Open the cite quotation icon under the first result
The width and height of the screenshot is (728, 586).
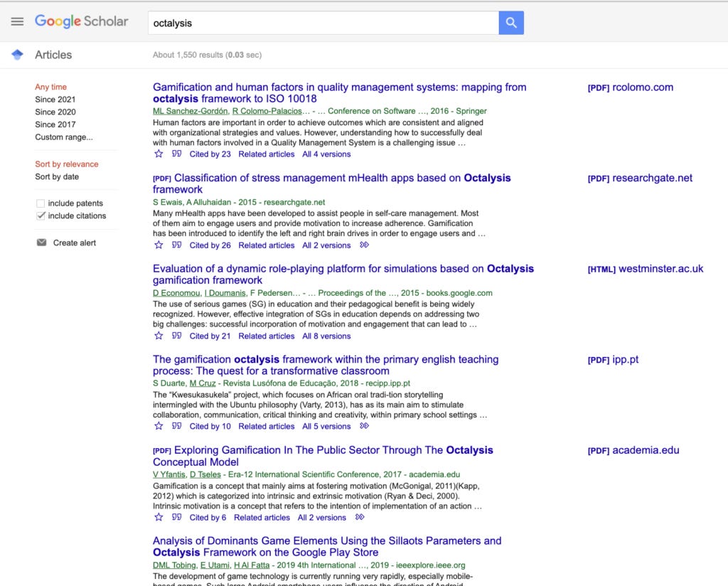[176, 154]
